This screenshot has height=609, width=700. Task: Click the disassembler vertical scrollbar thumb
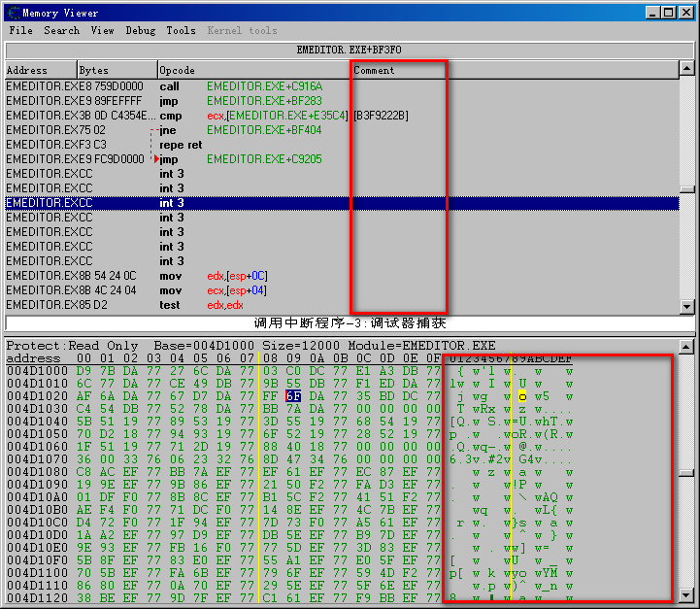click(686, 190)
